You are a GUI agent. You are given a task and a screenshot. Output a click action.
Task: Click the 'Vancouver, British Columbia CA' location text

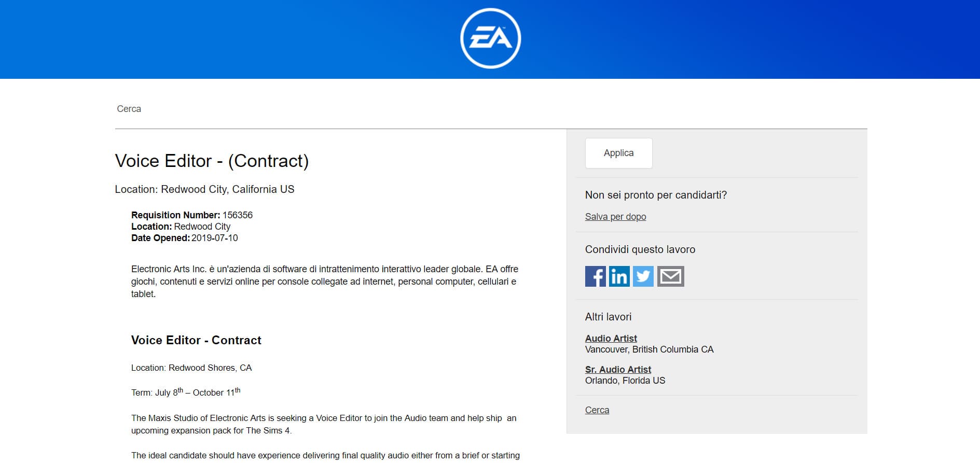point(649,349)
